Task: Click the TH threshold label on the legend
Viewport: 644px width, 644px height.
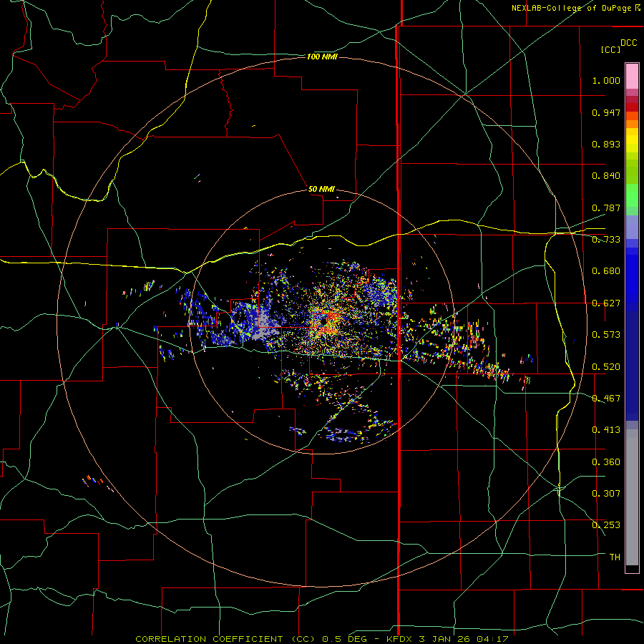Action: (x=615, y=557)
